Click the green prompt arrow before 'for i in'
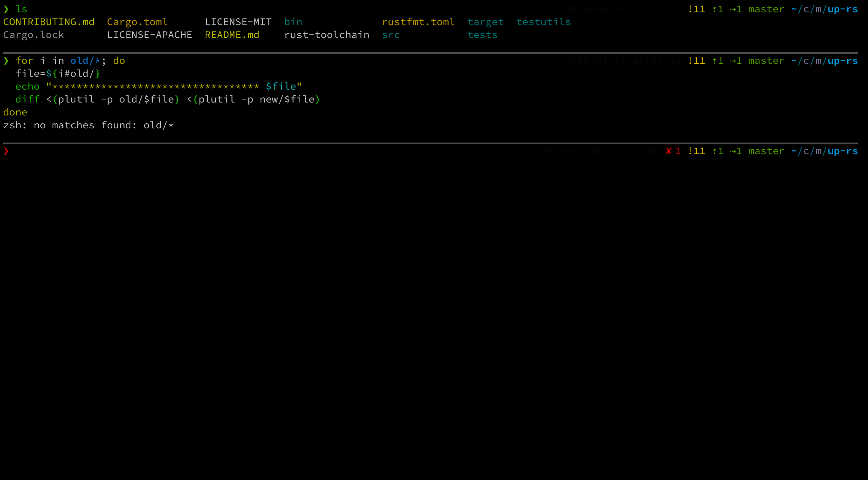Viewport: 868px width, 480px height. [6, 61]
